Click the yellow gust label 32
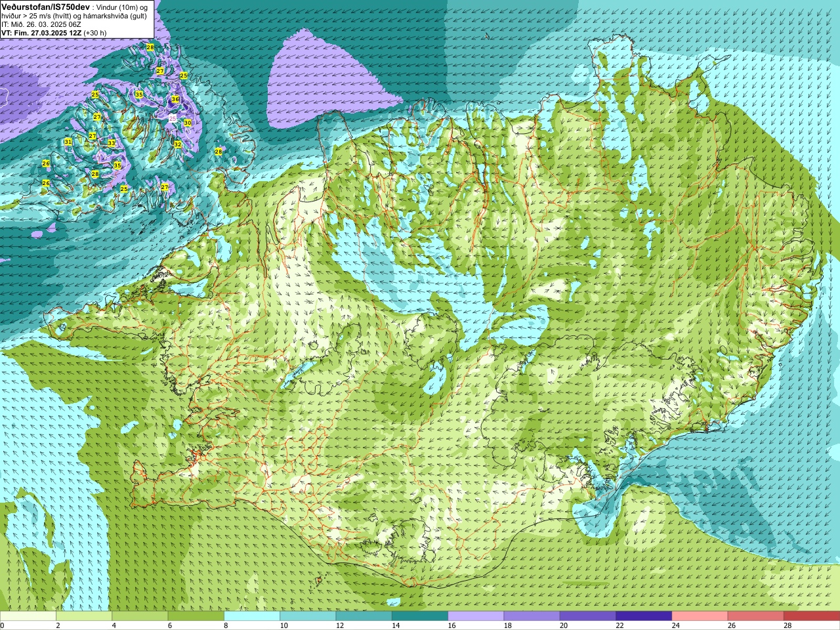Screen dimensions: 840x630 tap(178, 144)
